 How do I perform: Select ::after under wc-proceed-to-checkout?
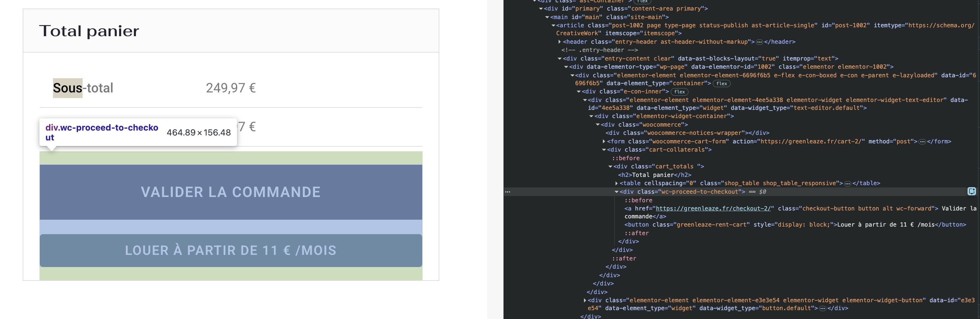click(x=636, y=233)
